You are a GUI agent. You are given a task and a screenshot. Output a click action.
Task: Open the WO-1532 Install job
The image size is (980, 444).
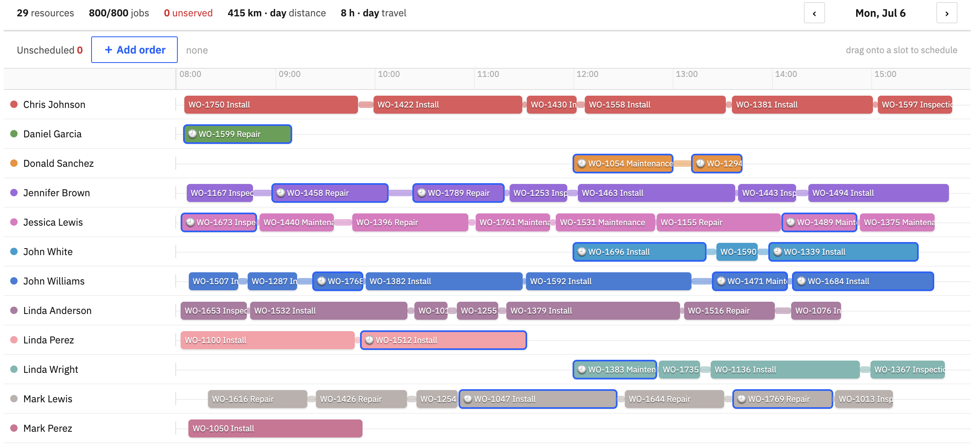coord(329,311)
